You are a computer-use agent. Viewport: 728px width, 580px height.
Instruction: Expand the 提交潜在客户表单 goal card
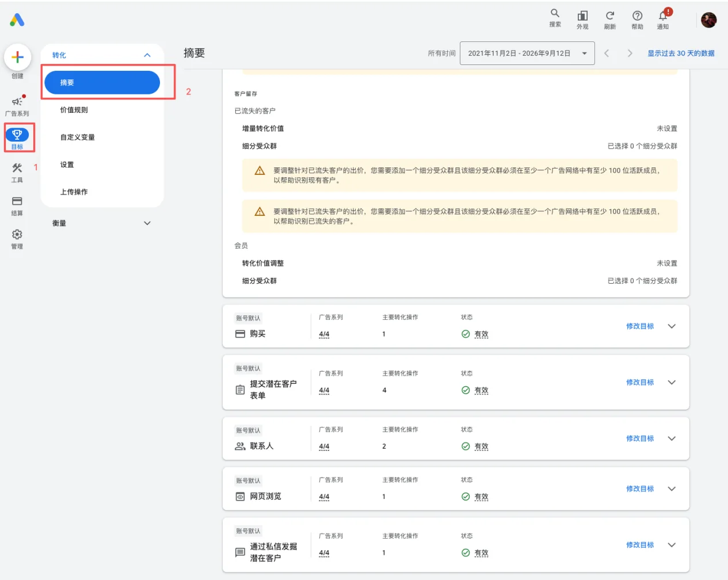672,382
